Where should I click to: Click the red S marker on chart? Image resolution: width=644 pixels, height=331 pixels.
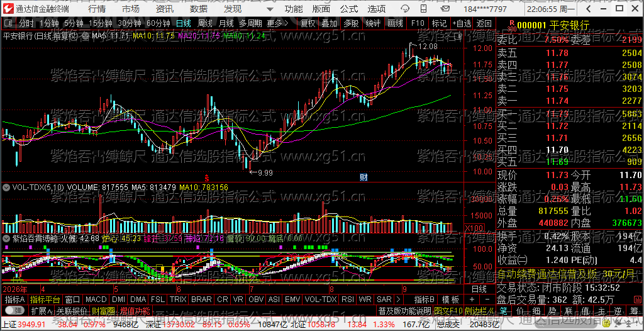point(208,178)
